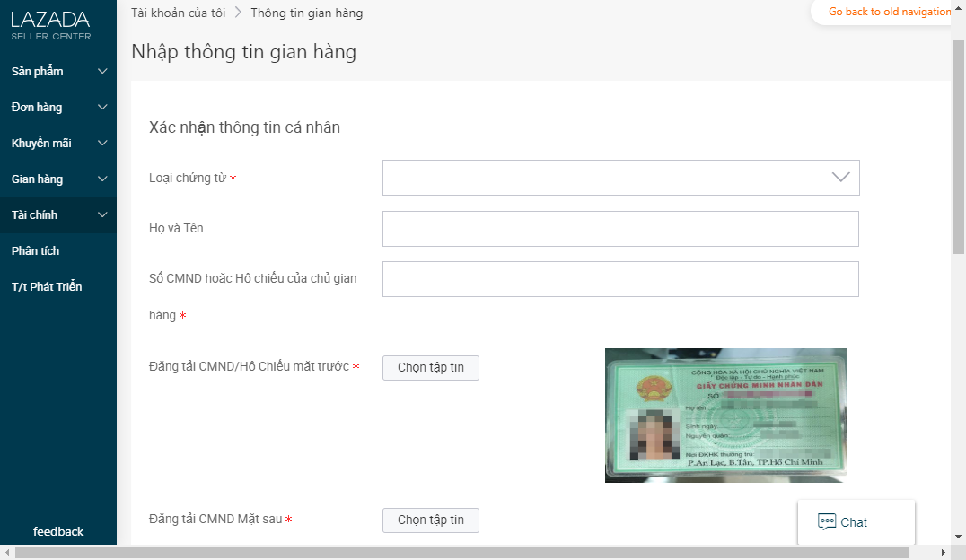The height and width of the screenshot is (560, 966).
Task: Go to T/t Phát Triển section
Action: pyautogui.click(x=47, y=287)
